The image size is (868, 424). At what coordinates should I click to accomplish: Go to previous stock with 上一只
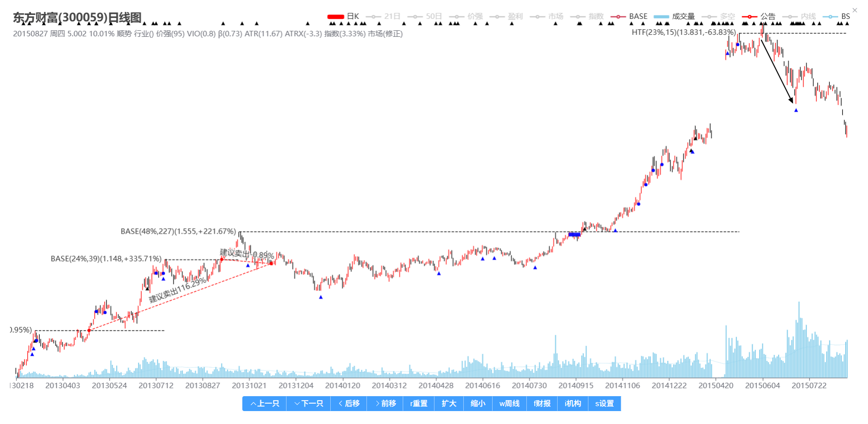click(264, 404)
